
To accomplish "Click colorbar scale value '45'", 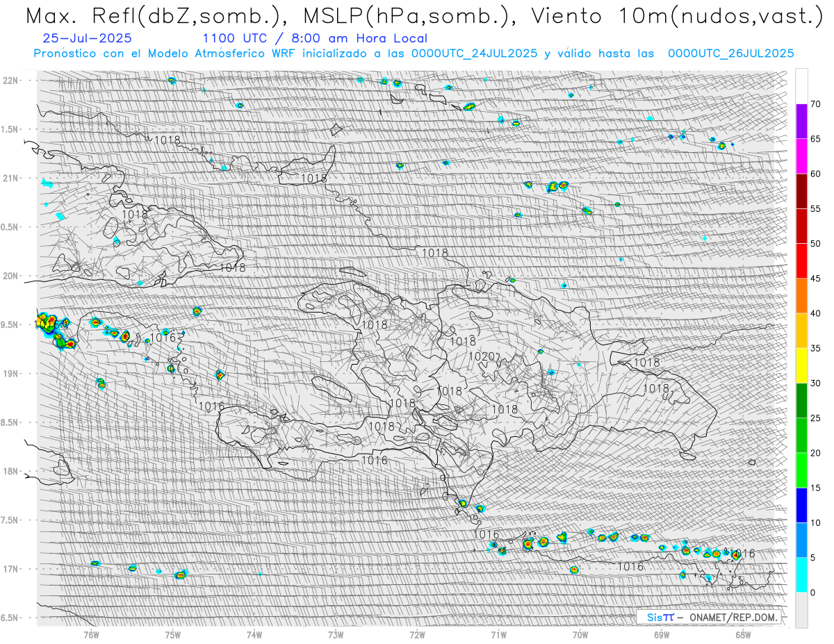I will tap(815, 279).
